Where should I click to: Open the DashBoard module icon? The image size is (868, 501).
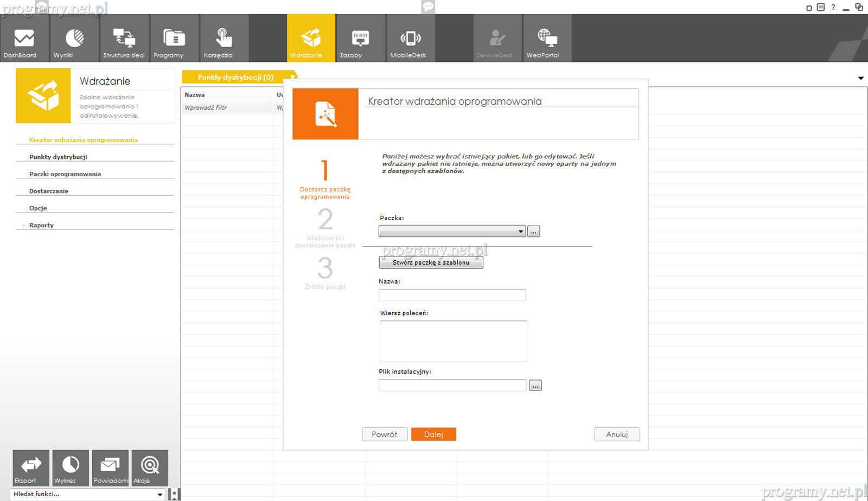[24, 39]
